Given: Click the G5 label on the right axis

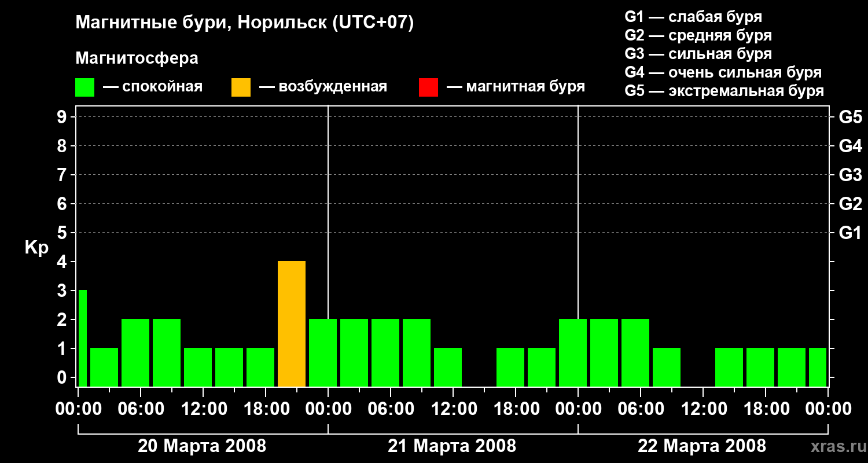Looking at the screenshot, I should pyautogui.click(x=850, y=117).
